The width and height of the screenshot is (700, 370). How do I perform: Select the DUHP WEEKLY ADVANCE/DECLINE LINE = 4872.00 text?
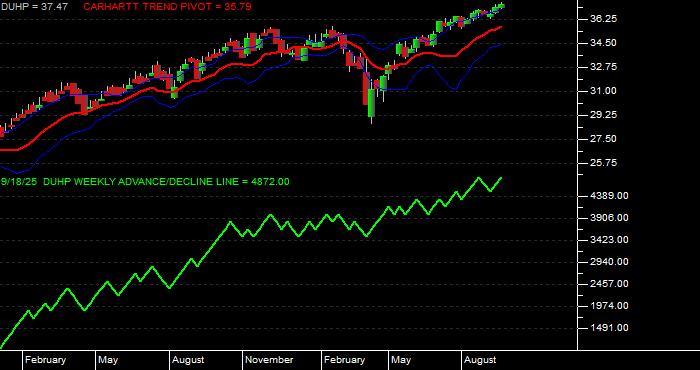pos(167,182)
